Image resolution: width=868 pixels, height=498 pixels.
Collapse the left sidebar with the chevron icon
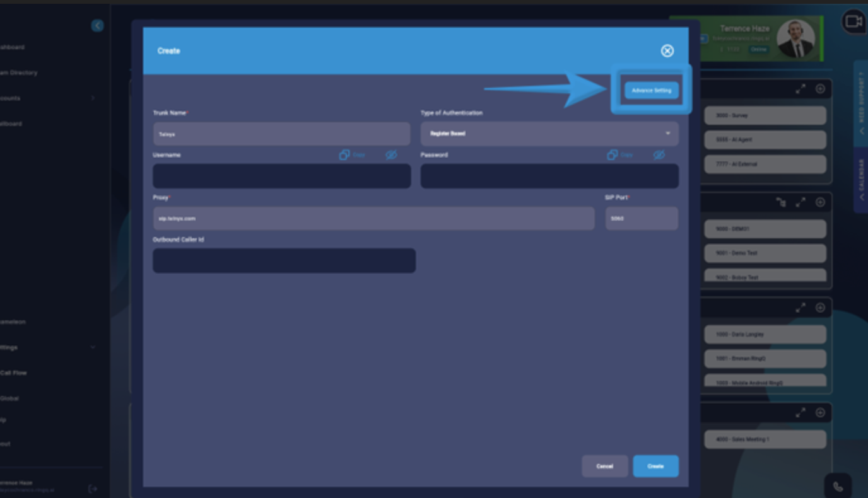97,25
